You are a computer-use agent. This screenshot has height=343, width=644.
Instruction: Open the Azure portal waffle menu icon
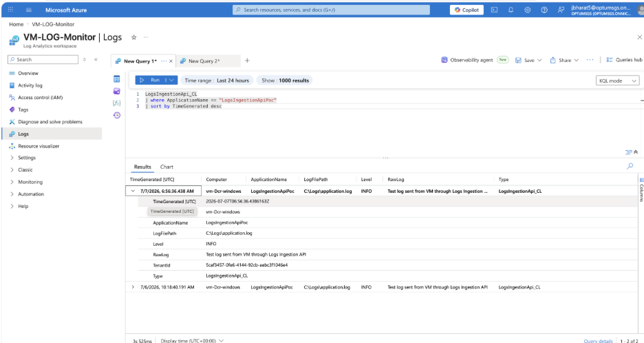click(x=11, y=10)
